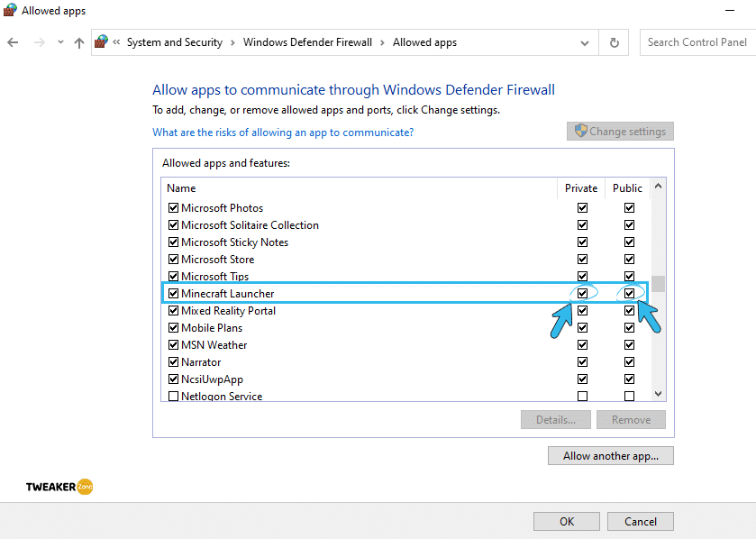
Task: Toggle Microsoft Store Private checkbox
Action: (582, 260)
